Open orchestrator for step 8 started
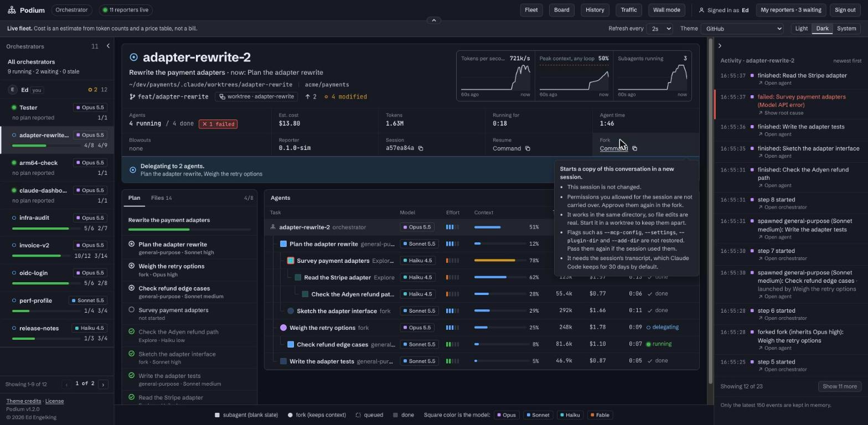 [x=782, y=208]
